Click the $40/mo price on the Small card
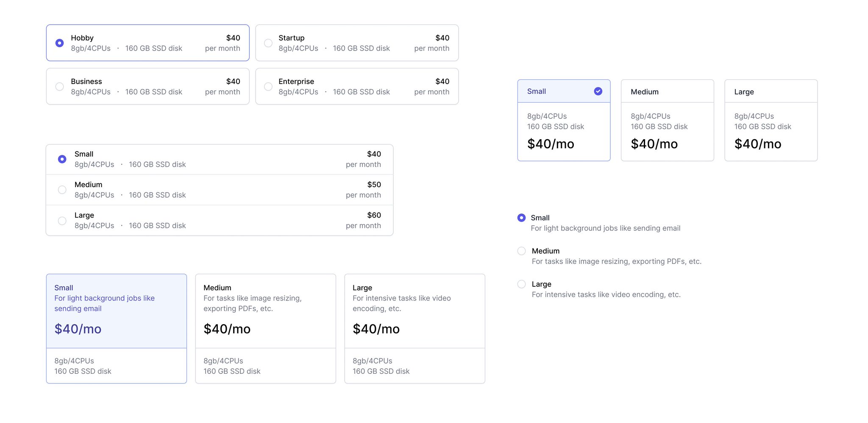Image resolution: width=868 pixels, height=423 pixels. pyautogui.click(x=78, y=329)
